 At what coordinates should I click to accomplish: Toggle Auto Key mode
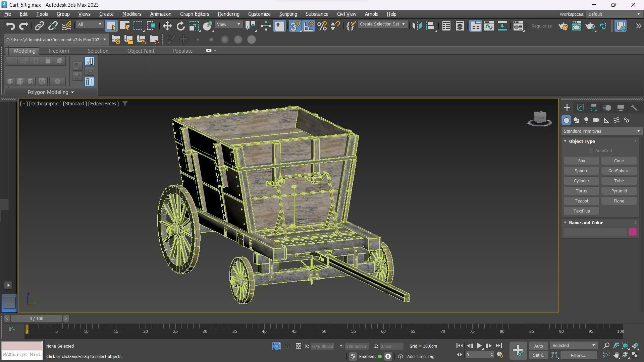coord(538,346)
